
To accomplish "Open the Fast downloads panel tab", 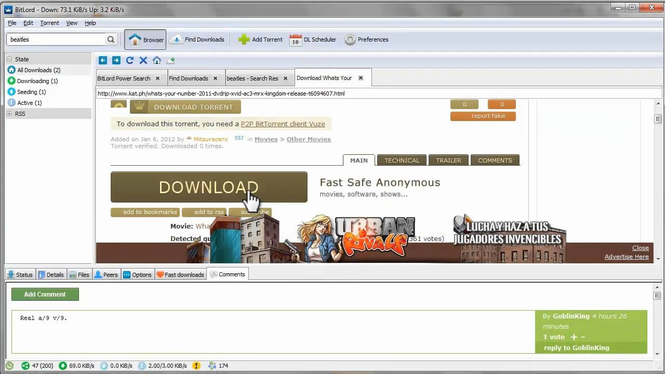I will [x=180, y=275].
